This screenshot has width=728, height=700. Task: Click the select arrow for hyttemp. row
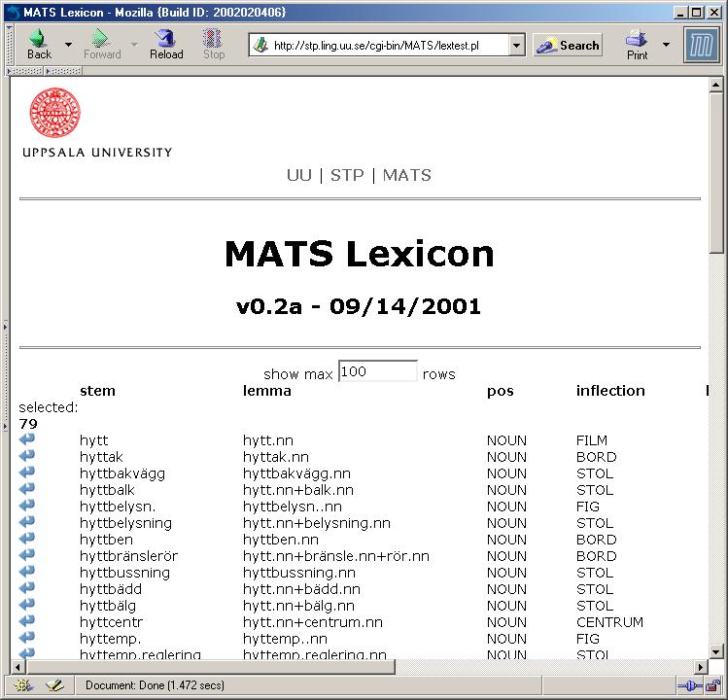[27, 637]
